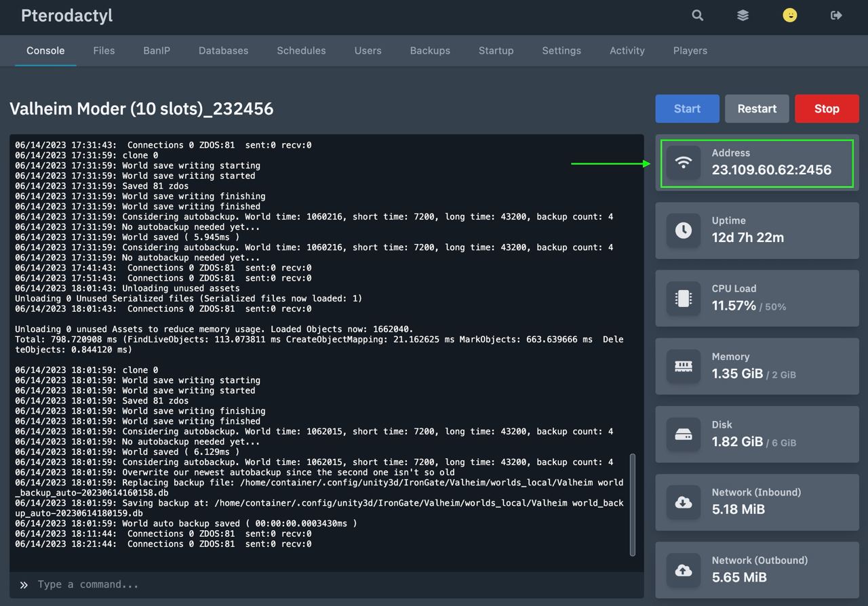Click the Restart server button
The image size is (868, 606).
[757, 108]
